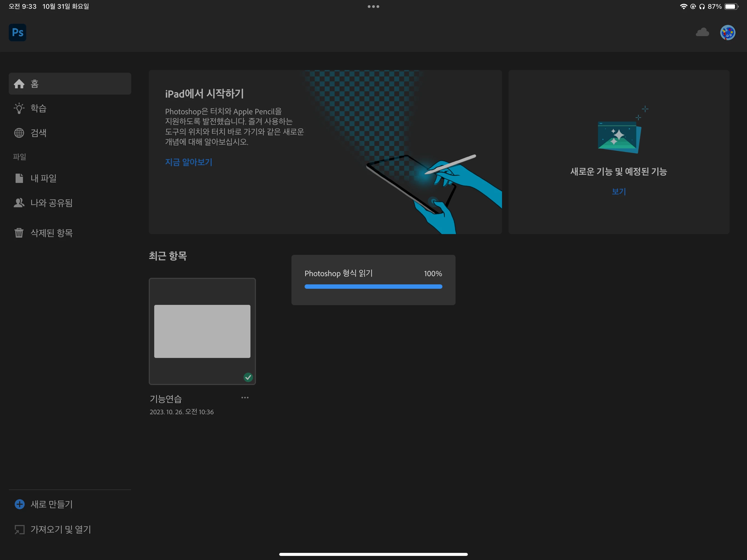The height and width of the screenshot is (560, 747).
Task: Open the cloud sync status icon
Action: point(702,33)
